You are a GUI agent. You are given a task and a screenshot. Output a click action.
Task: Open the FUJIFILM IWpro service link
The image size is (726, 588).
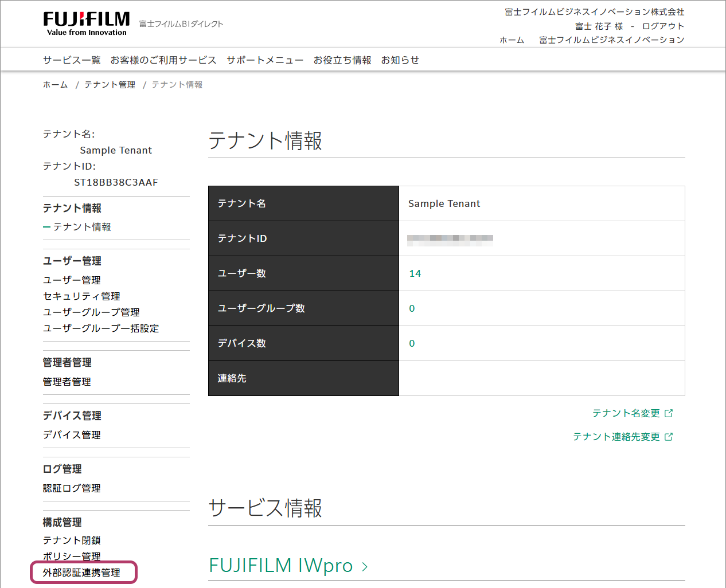click(x=281, y=566)
